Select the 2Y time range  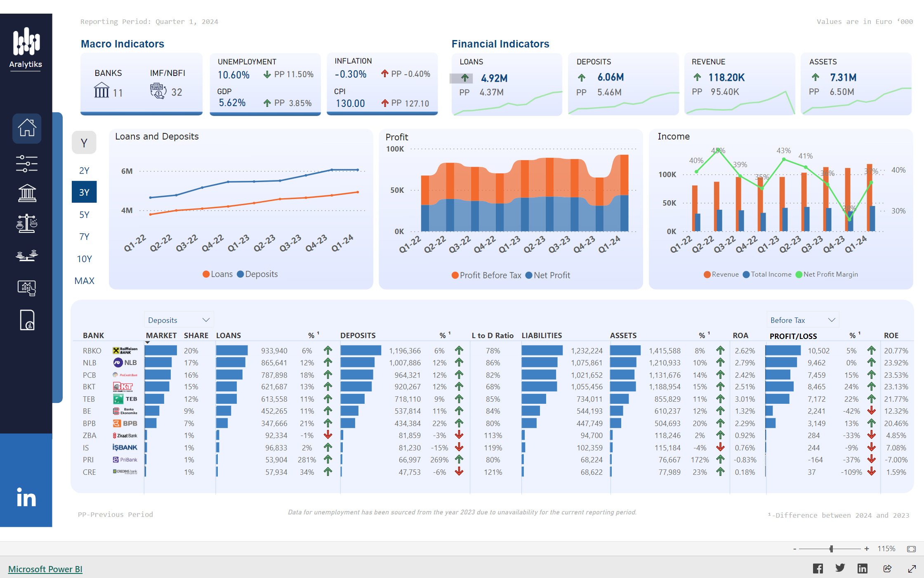[x=84, y=171]
